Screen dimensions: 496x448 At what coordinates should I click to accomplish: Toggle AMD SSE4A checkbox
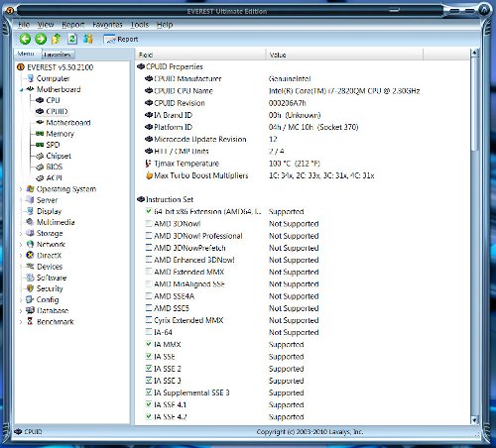[x=149, y=295]
